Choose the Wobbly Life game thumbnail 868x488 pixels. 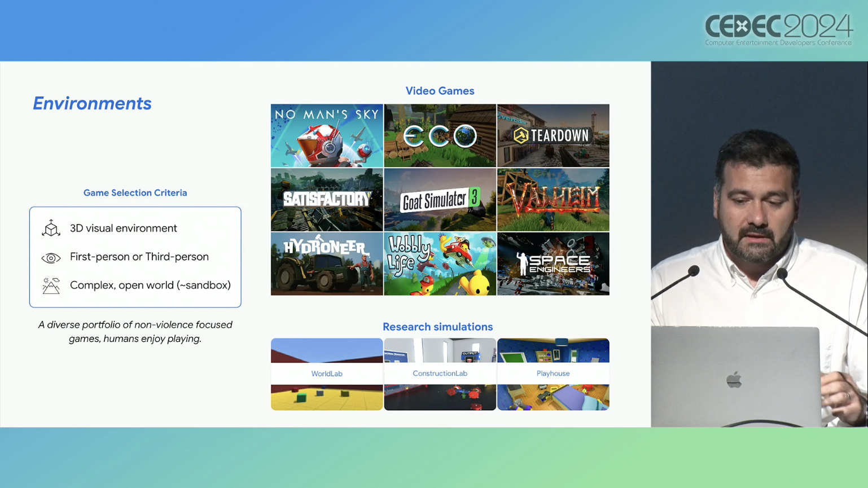[x=440, y=264]
